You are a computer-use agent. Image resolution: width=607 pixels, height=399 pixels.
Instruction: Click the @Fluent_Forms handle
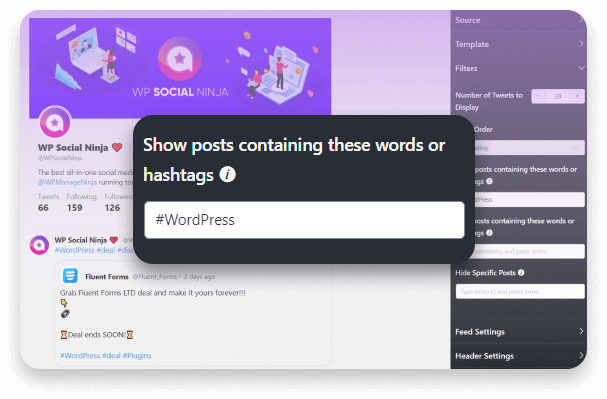pos(154,277)
